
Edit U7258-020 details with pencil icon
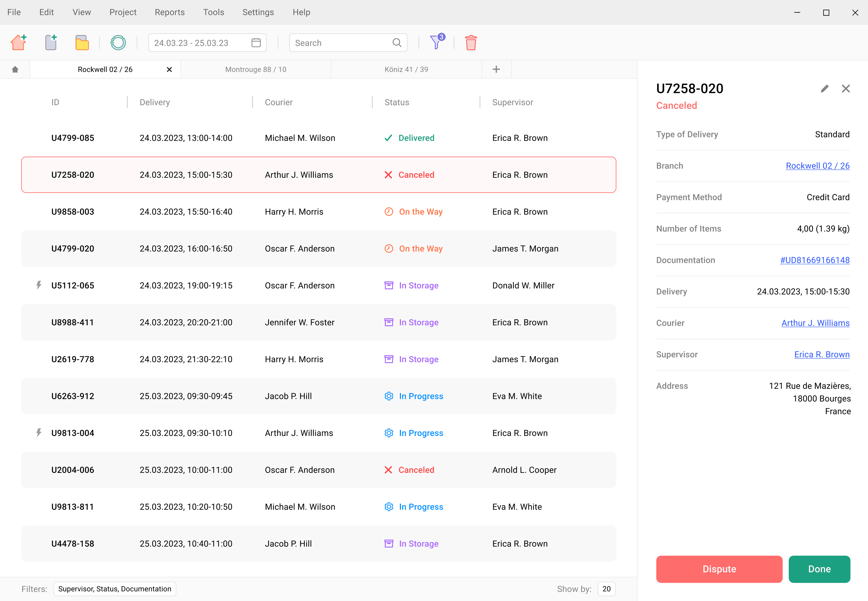pos(825,89)
